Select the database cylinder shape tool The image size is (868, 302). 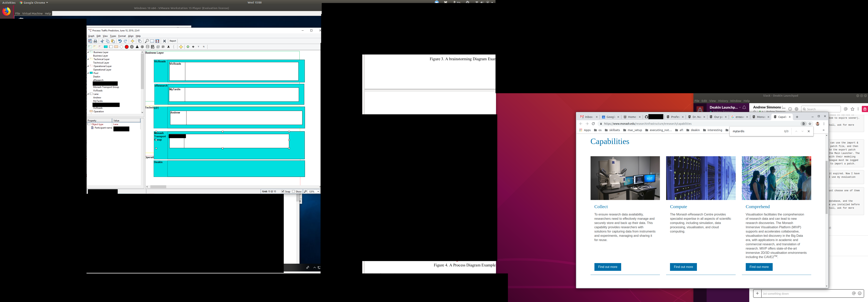148,47
